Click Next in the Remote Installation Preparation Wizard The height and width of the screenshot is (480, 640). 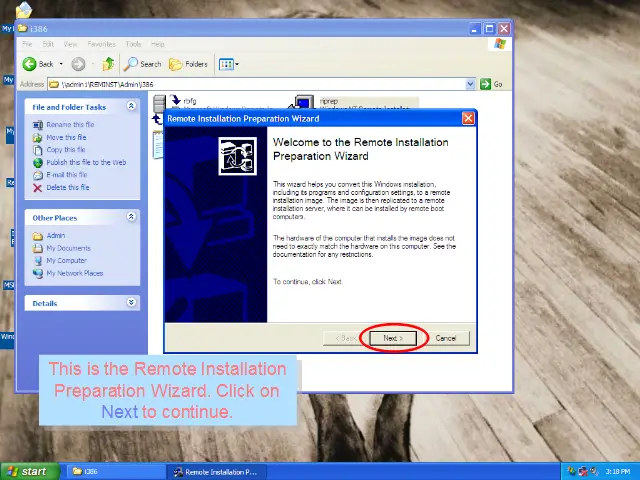(x=393, y=338)
